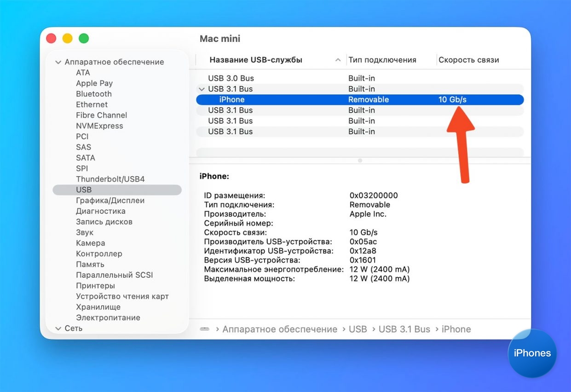The width and height of the screenshot is (571, 392).
Task: Open the Bluetooth hardware category
Action: (x=94, y=94)
